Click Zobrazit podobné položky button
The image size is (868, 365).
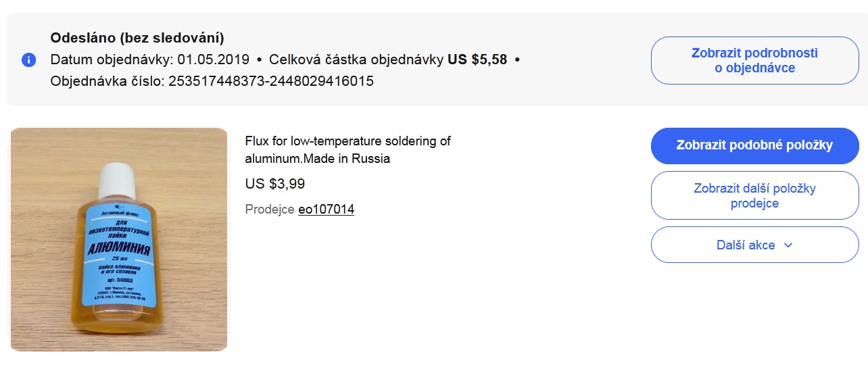tap(754, 145)
